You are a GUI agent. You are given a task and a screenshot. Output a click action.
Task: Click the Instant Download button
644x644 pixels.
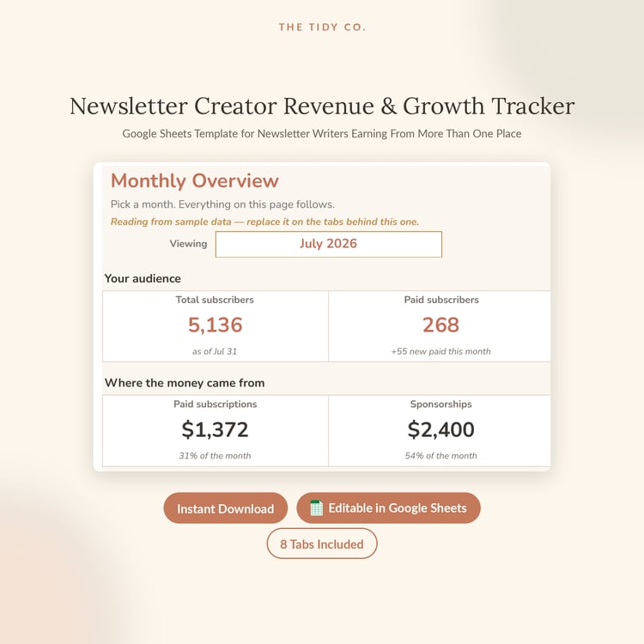point(226,508)
